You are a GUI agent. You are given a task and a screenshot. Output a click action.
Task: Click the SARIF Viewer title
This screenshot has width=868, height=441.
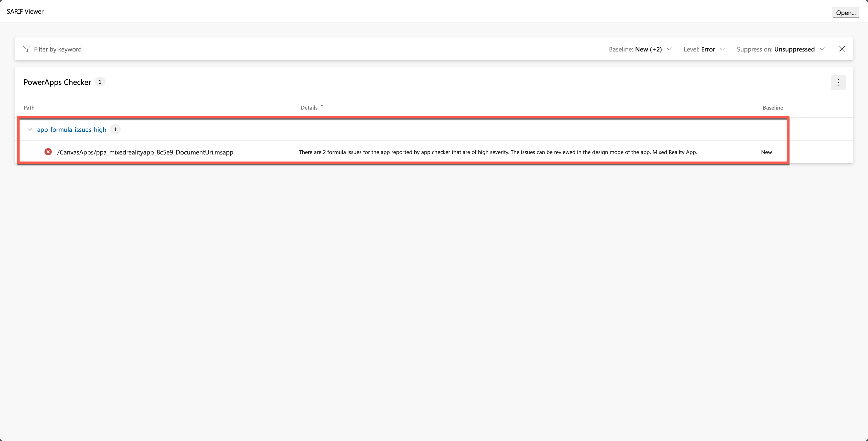point(25,11)
